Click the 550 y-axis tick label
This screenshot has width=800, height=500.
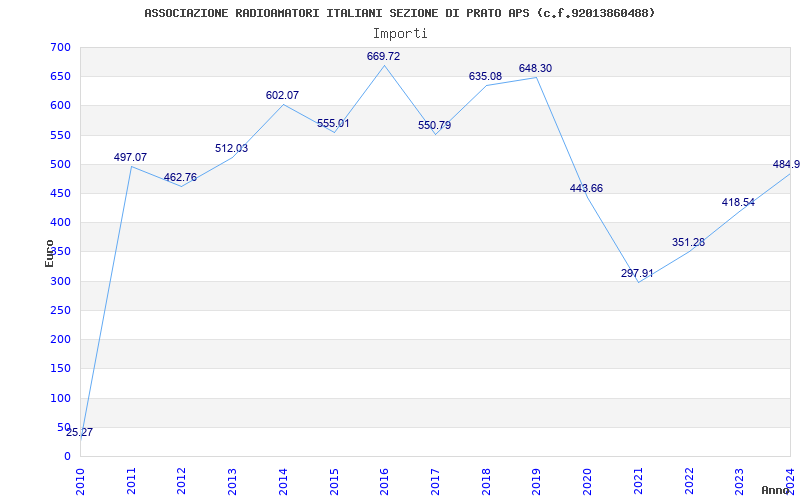pyautogui.click(x=61, y=135)
